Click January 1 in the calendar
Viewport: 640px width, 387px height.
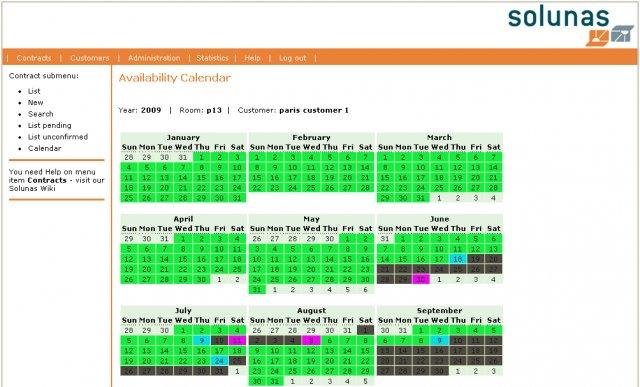click(202, 157)
